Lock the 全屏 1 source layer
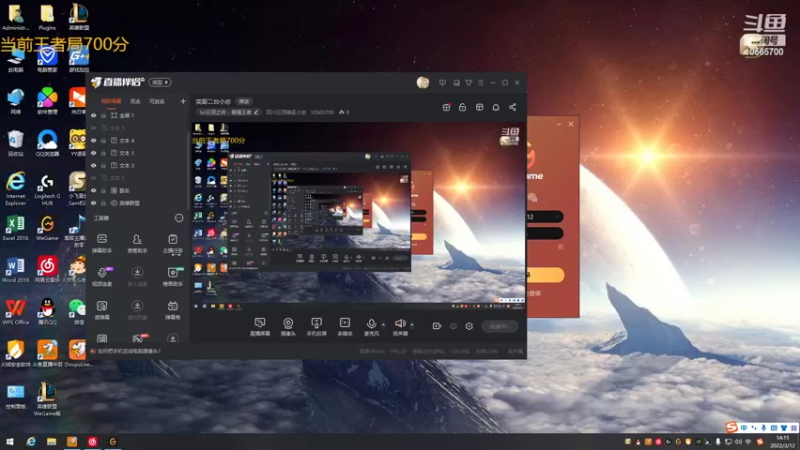 coord(104,116)
